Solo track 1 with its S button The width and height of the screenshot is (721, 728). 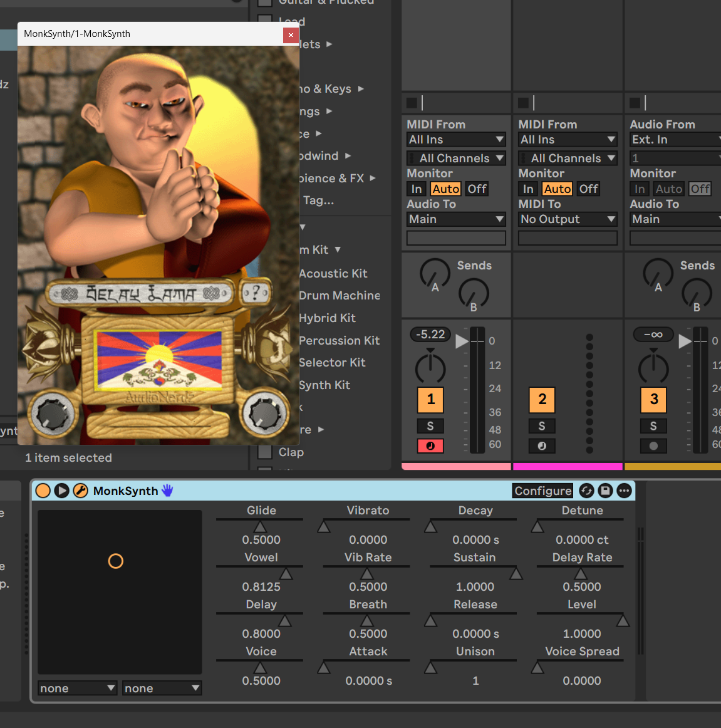430,425
